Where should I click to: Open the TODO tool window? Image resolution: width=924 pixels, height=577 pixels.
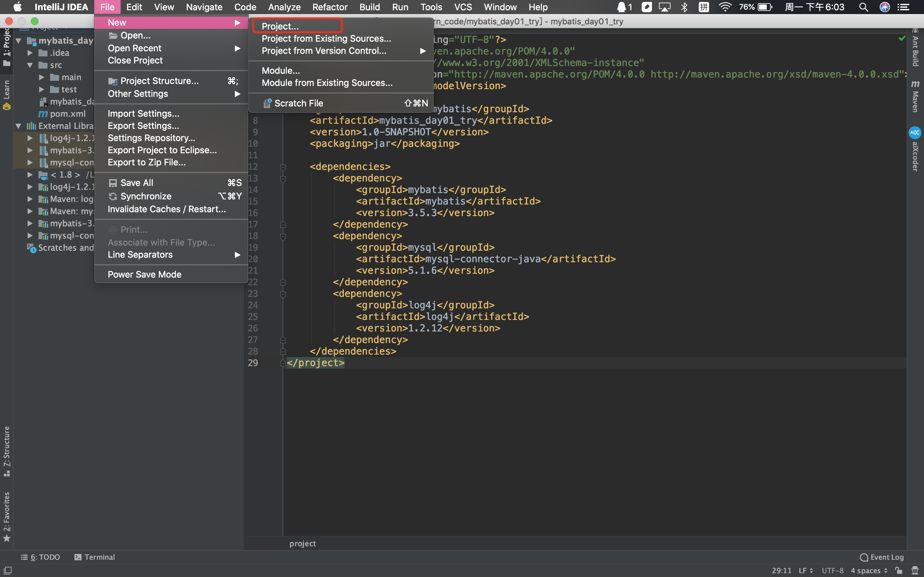40,557
